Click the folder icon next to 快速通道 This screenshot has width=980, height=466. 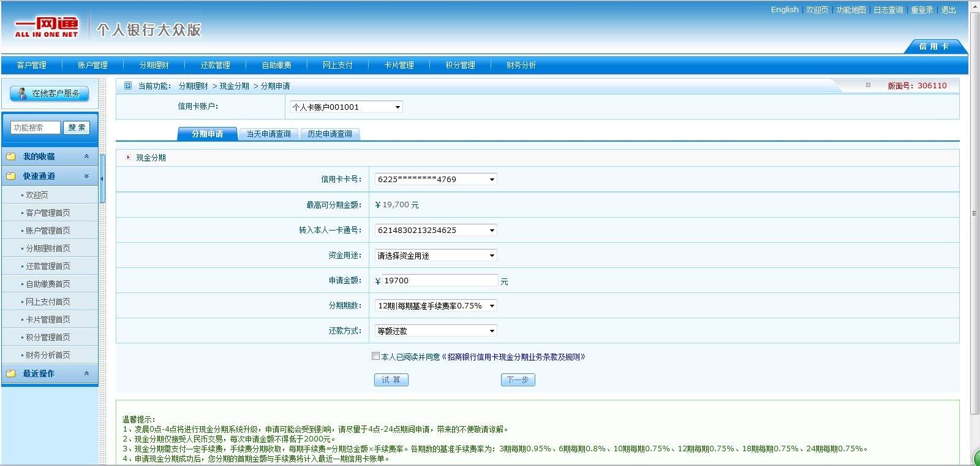pyautogui.click(x=10, y=176)
